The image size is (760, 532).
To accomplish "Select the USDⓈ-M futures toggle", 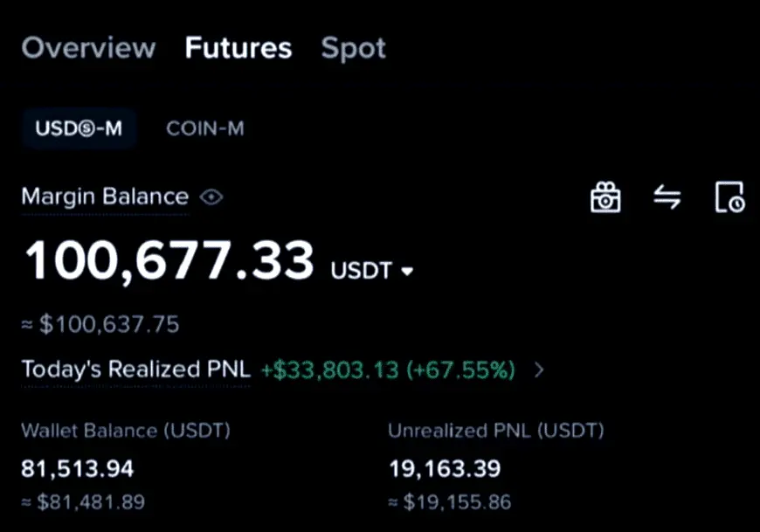I will coord(79,129).
